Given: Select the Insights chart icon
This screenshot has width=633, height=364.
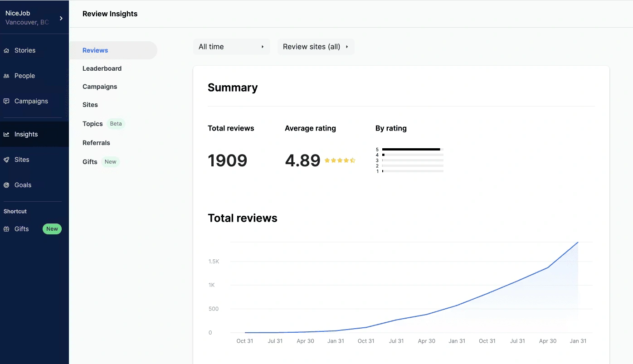Looking at the screenshot, I should click(x=6, y=134).
